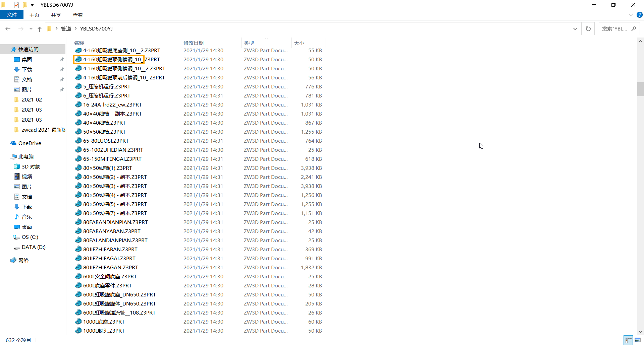Expand the ribbon with the chevron
Image resolution: width=644 pixels, height=345 pixels.
point(631,15)
